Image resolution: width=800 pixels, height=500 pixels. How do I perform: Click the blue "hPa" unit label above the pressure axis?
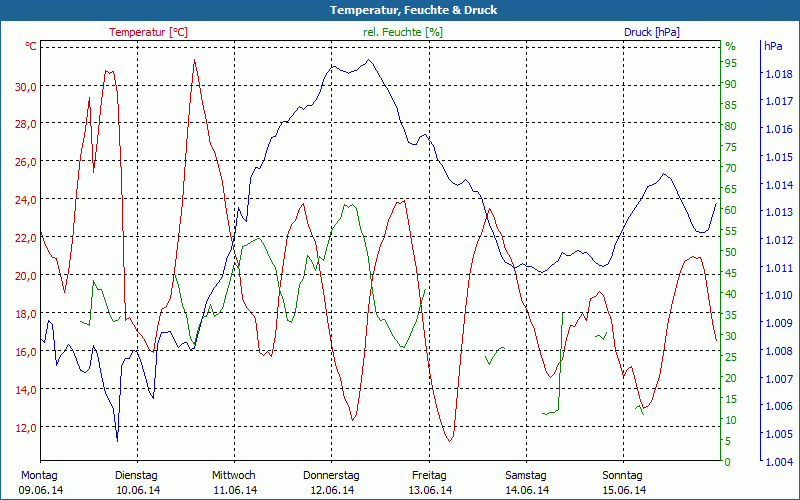(773, 46)
